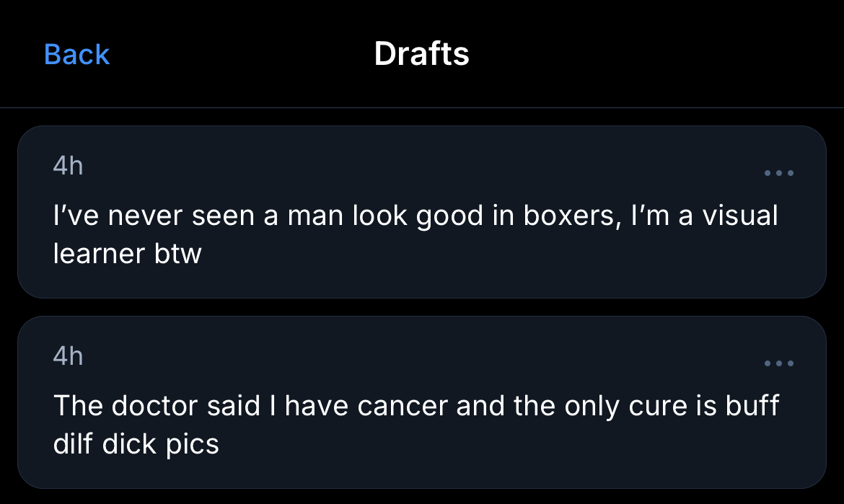Click the text line "I've never seen a man"
Viewport: 844px width, 504px height.
click(x=416, y=216)
